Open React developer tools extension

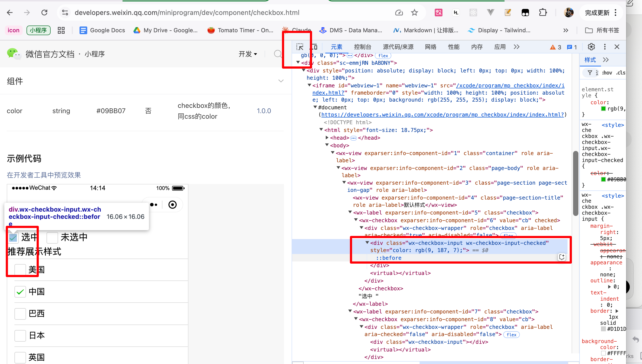[x=473, y=12]
